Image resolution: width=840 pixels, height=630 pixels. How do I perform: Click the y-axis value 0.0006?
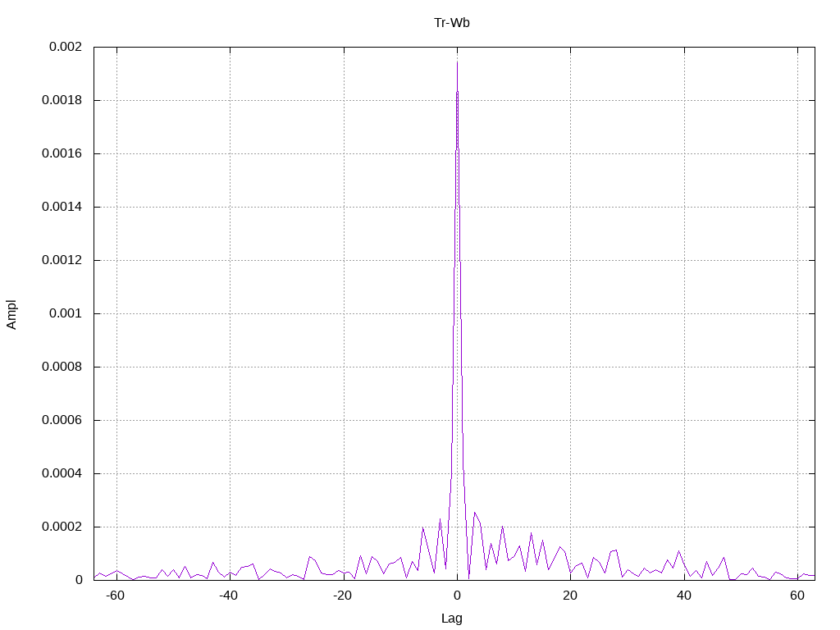(62, 420)
